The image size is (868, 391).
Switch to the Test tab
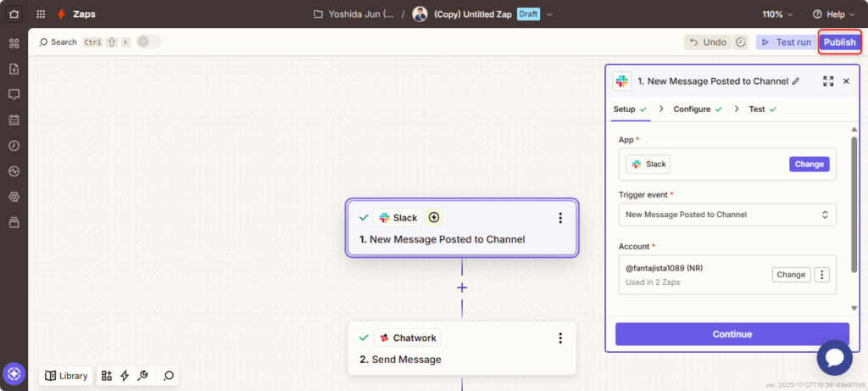(x=761, y=109)
